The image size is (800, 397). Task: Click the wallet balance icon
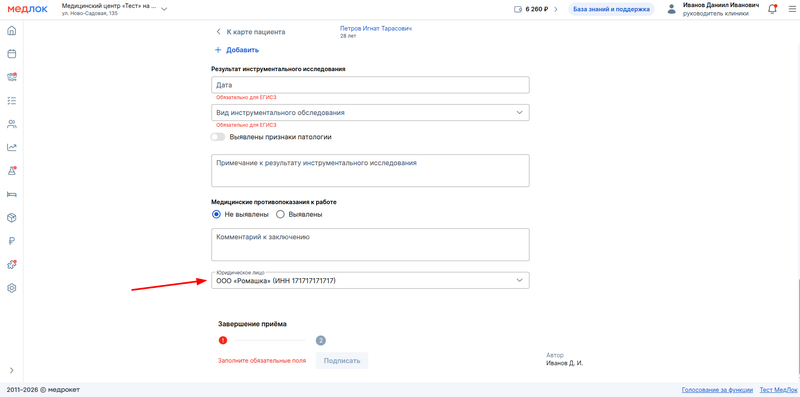coord(518,9)
